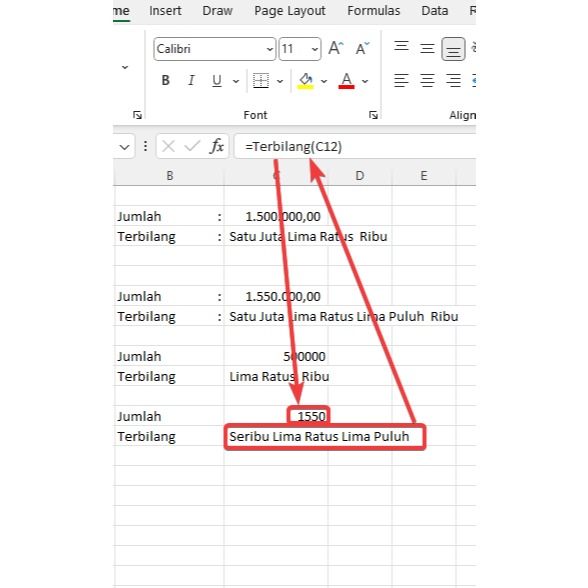This screenshot has width=588, height=588.
Task: Click the Insert Function fx button
Action: [217, 146]
